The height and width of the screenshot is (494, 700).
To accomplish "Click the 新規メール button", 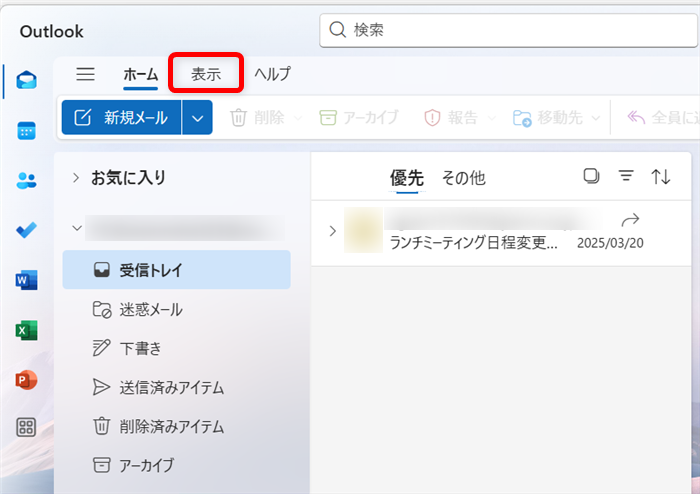I will (x=121, y=118).
